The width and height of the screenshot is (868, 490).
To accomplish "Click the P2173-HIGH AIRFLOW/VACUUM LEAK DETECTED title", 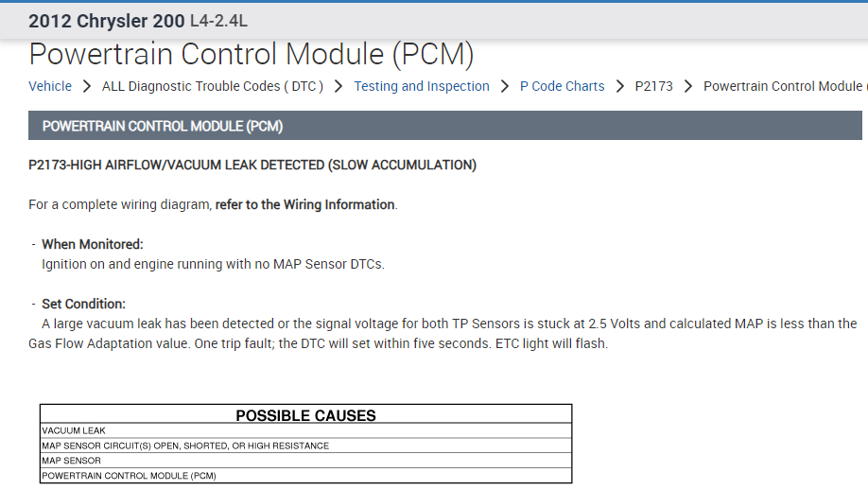I will pyautogui.click(x=252, y=165).
